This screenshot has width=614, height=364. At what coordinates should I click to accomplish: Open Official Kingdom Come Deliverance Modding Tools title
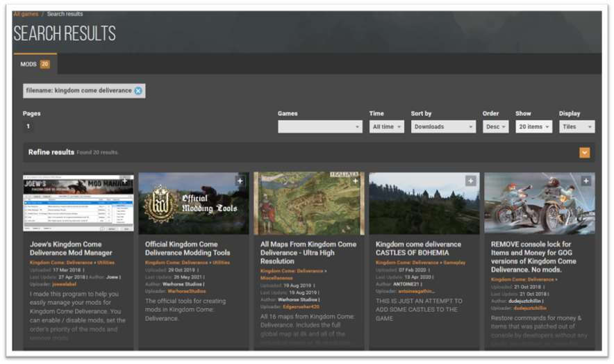[188, 249]
